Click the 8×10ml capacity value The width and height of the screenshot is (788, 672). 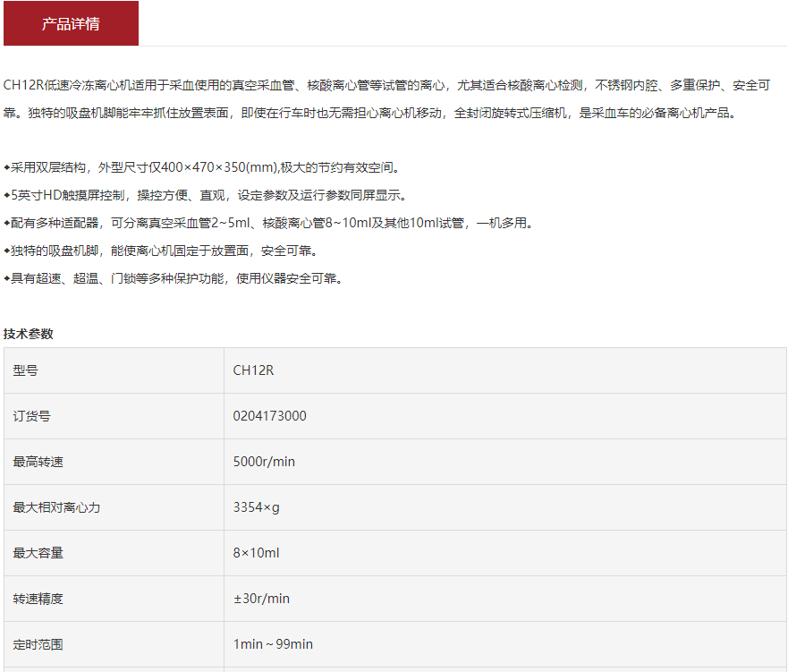tap(257, 553)
